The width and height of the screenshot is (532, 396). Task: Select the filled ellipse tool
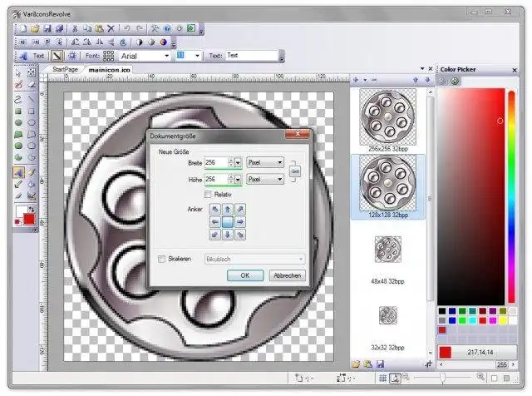(18, 122)
